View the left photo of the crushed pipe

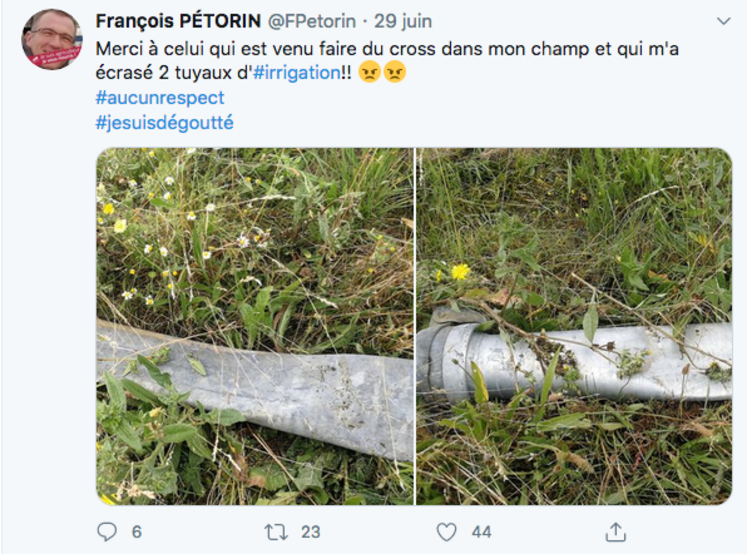click(x=254, y=326)
